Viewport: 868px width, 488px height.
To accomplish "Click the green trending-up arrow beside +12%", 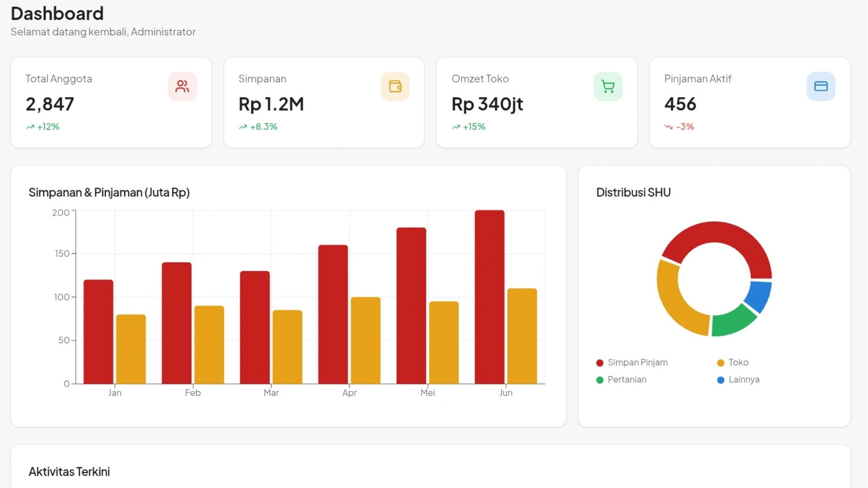I will (30, 127).
